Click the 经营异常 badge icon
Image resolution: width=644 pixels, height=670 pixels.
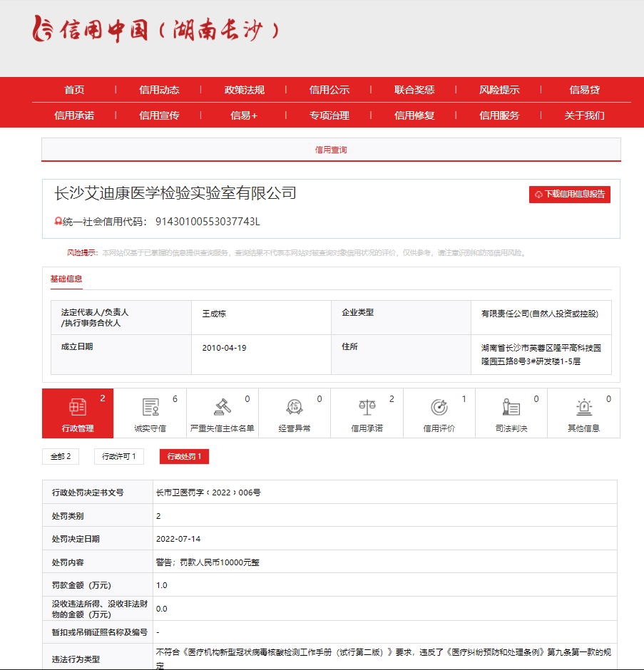[295, 407]
